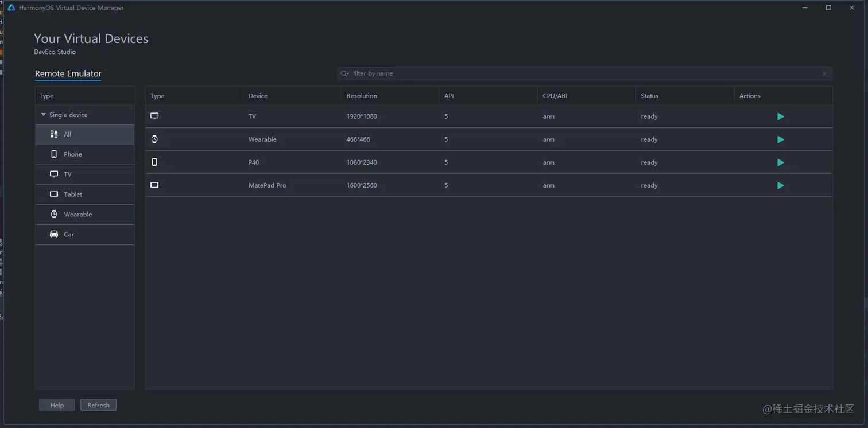Click the 1080*2340 resolution cell
The image size is (868, 428).
pos(362,162)
